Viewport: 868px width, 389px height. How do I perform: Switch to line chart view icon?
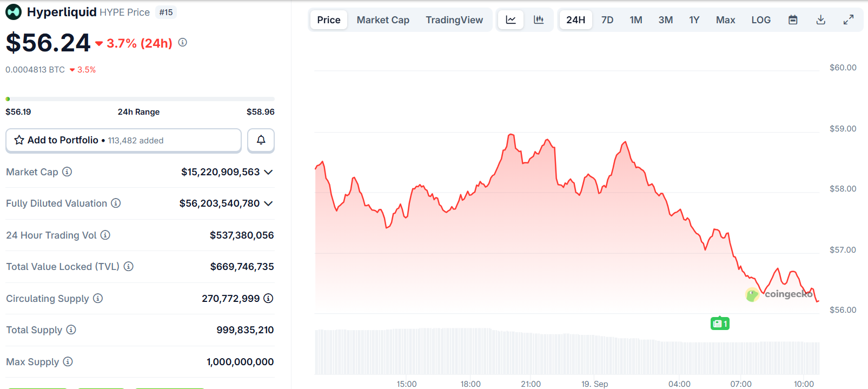coord(511,20)
